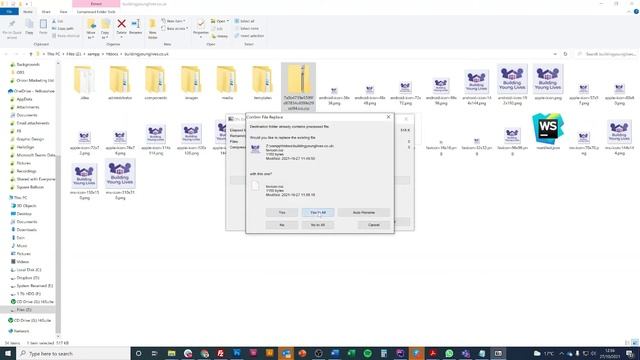
Task: Select images folder
Action: pyautogui.click(x=191, y=83)
